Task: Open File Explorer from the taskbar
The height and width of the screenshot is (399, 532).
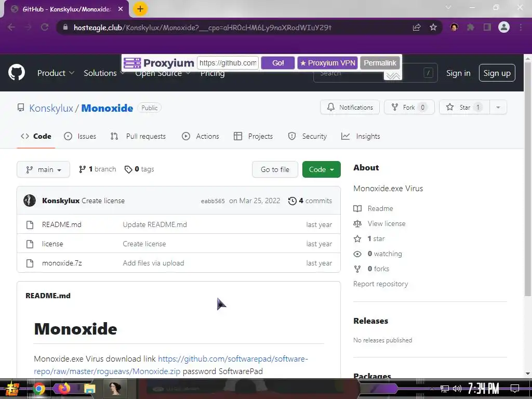Action: (89, 389)
